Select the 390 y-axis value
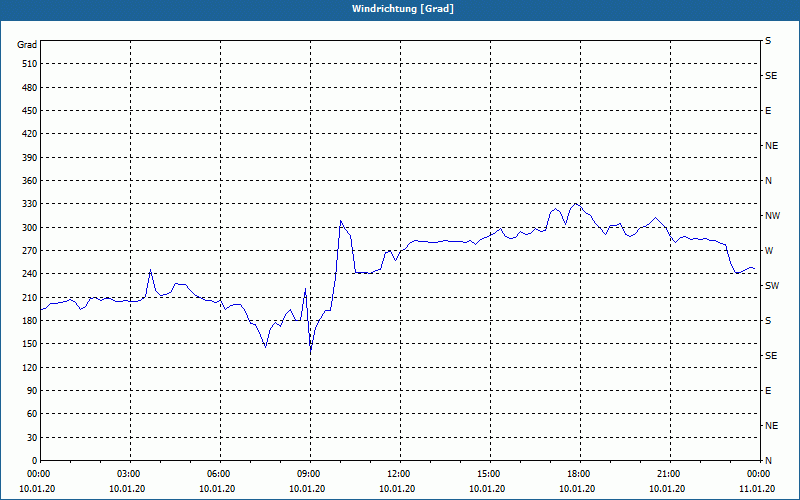 30,158
